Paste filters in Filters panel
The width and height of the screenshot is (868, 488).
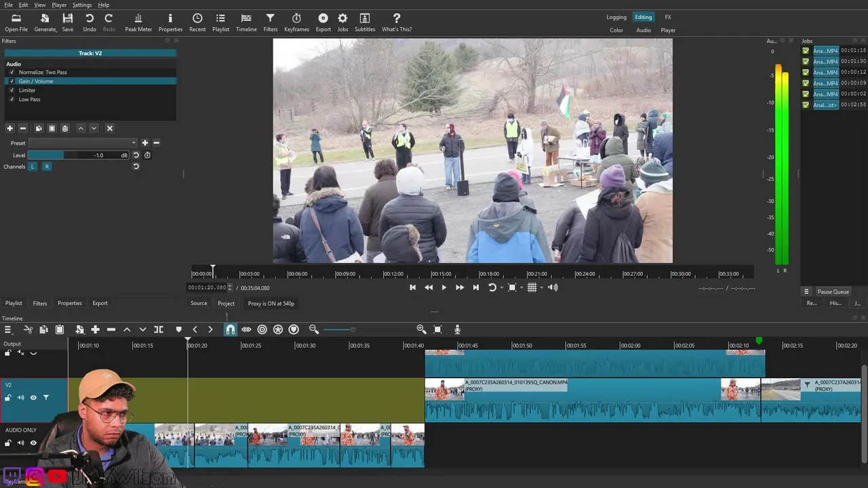point(52,128)
